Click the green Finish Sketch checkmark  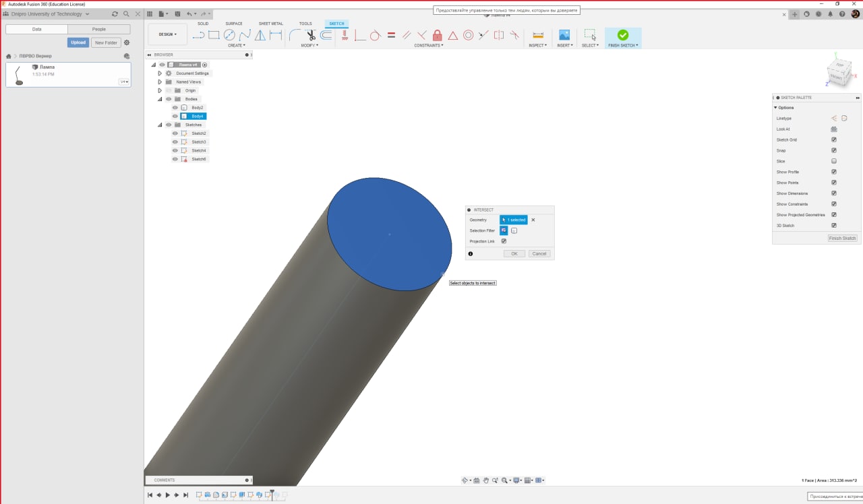(623, 35)
